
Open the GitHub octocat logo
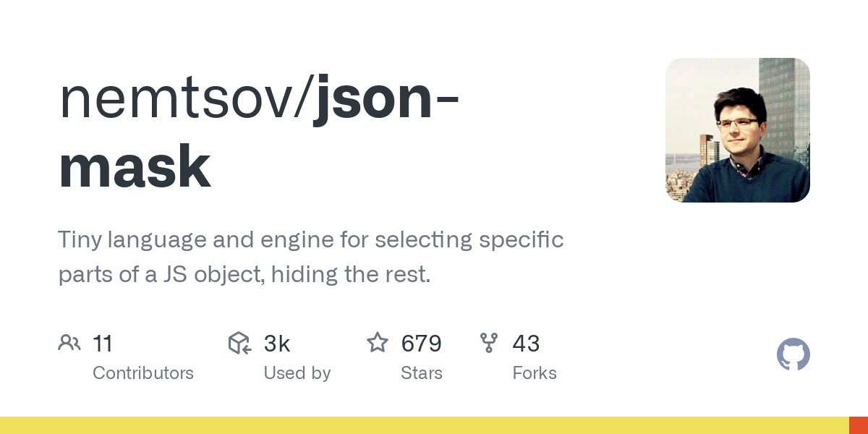[x=793, y=355]
